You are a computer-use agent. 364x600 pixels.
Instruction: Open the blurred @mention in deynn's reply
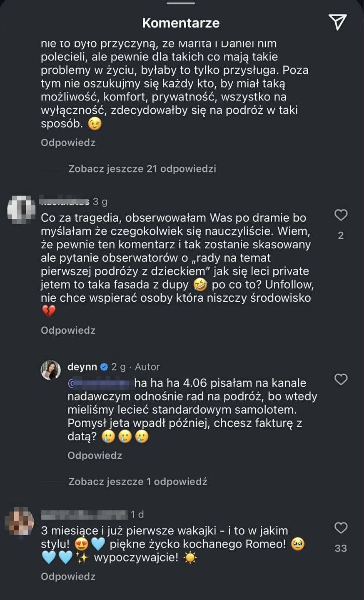point(99,383)
